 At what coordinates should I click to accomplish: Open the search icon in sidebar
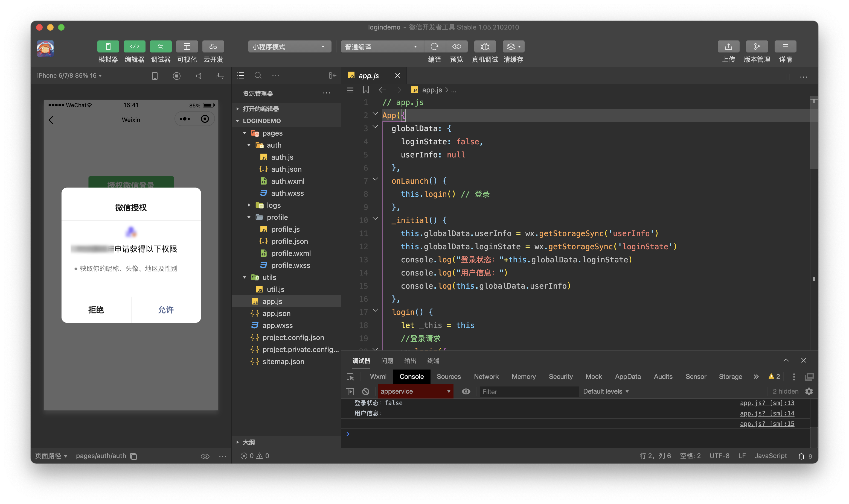(258, 75)
